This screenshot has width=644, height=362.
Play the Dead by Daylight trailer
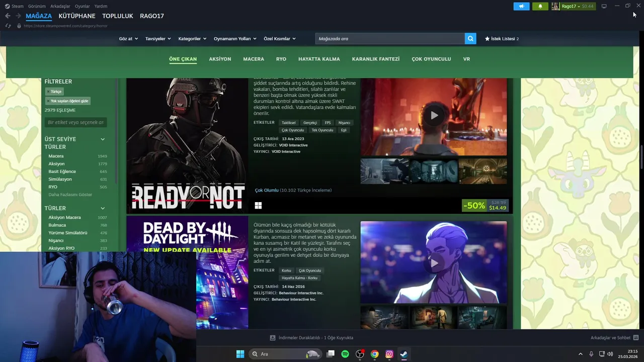click(434, 263)
